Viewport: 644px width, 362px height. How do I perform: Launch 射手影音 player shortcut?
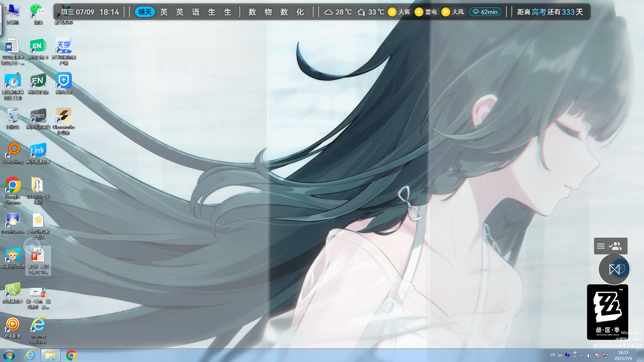[x=12, y=328]
